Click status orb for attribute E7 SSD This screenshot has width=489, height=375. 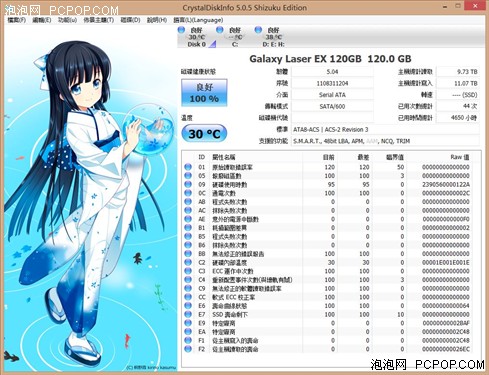[x=188, y=314]
